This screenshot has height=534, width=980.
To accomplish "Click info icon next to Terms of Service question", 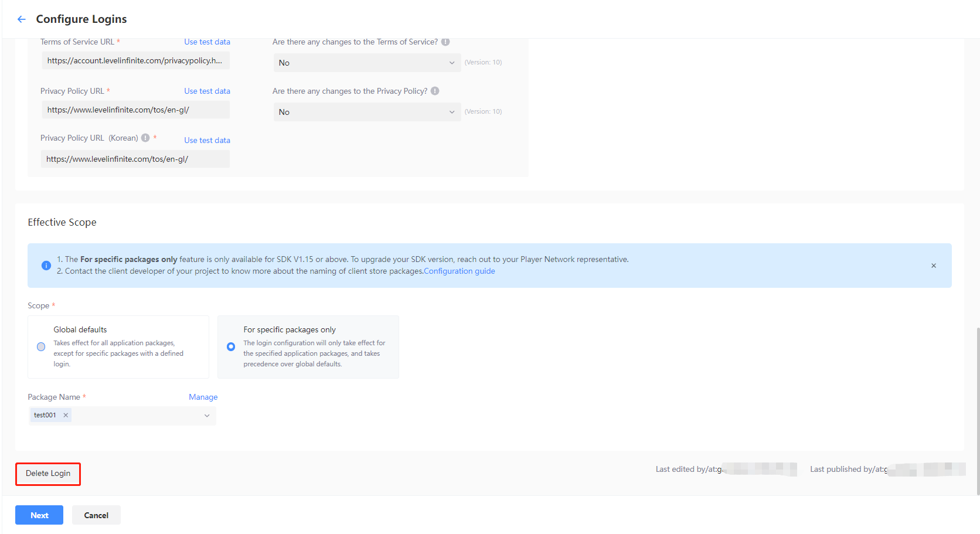I will (445, 42).
